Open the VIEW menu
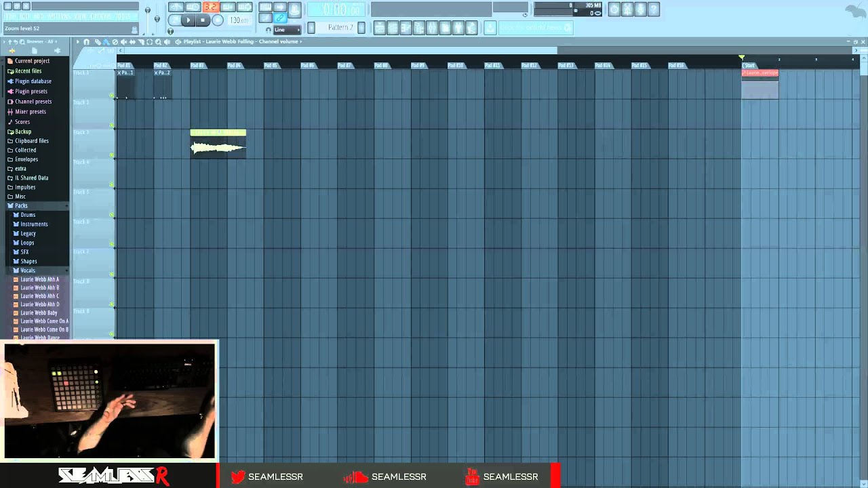 click(80, 16)
